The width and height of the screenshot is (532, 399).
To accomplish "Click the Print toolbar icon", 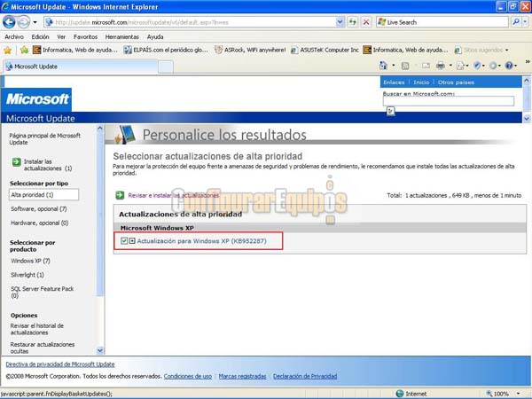I will coord(441,66).
